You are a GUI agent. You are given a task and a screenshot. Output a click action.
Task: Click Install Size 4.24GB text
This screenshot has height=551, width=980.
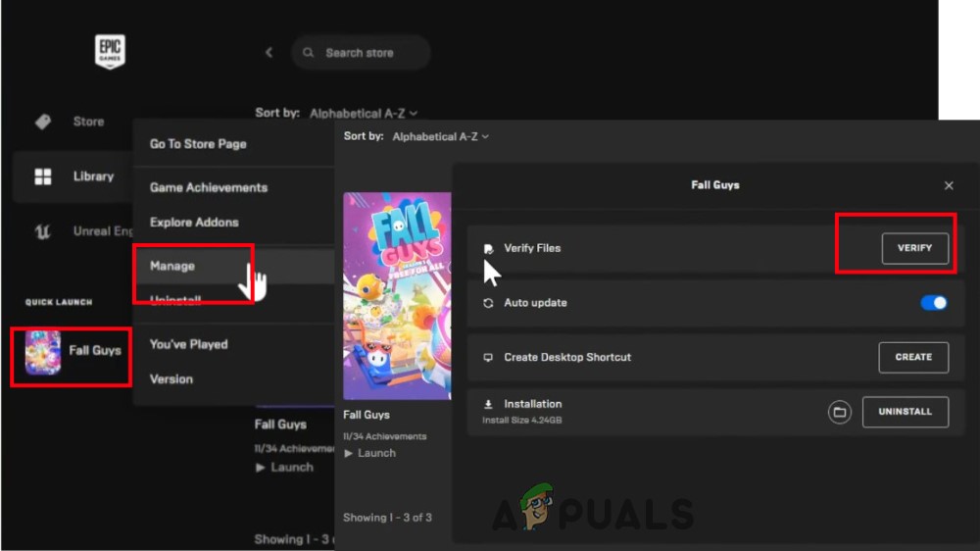pyautogui.click(x=522, y=421)
